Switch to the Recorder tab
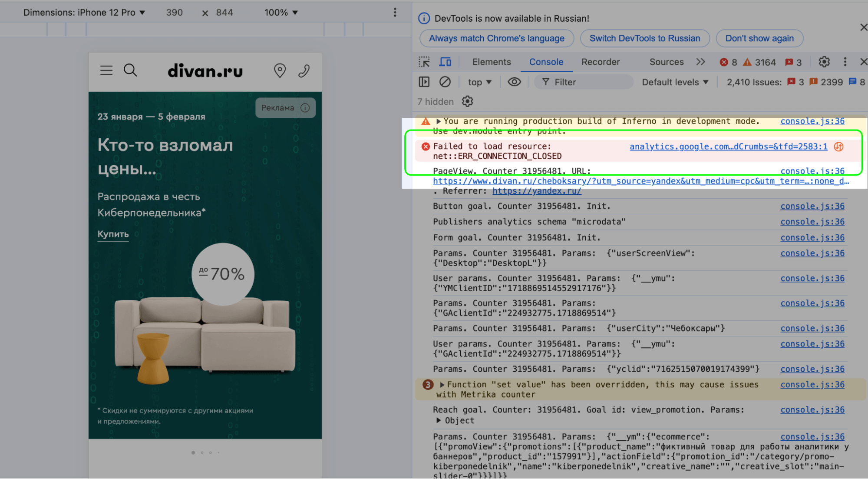Image resolution: width=868 pixels, height=479 pixels. point(601,62)
